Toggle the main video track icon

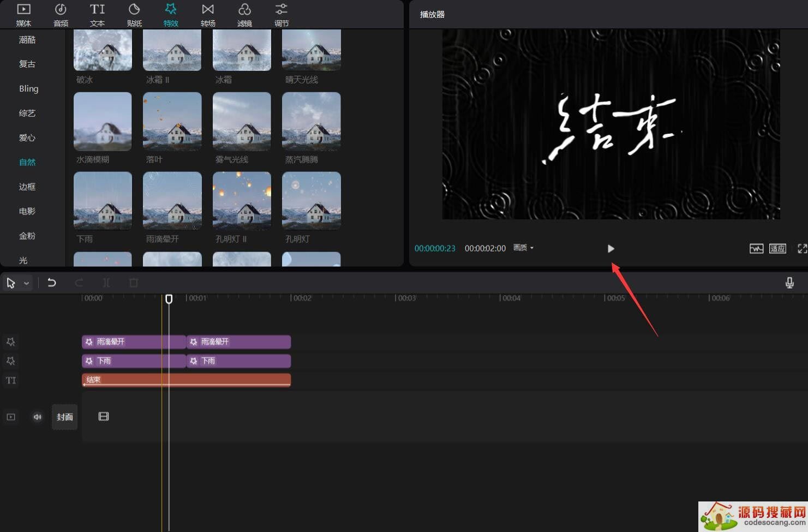tap(11, 417)
